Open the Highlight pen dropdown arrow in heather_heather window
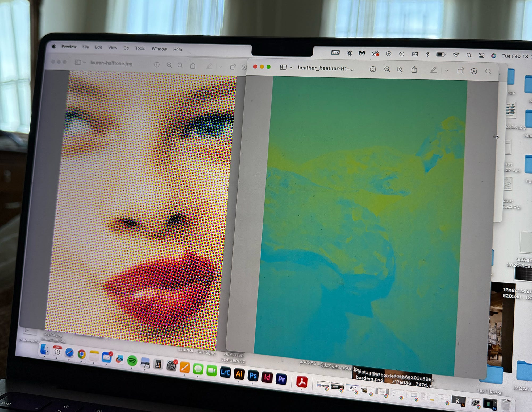 (x=447, y=71)
